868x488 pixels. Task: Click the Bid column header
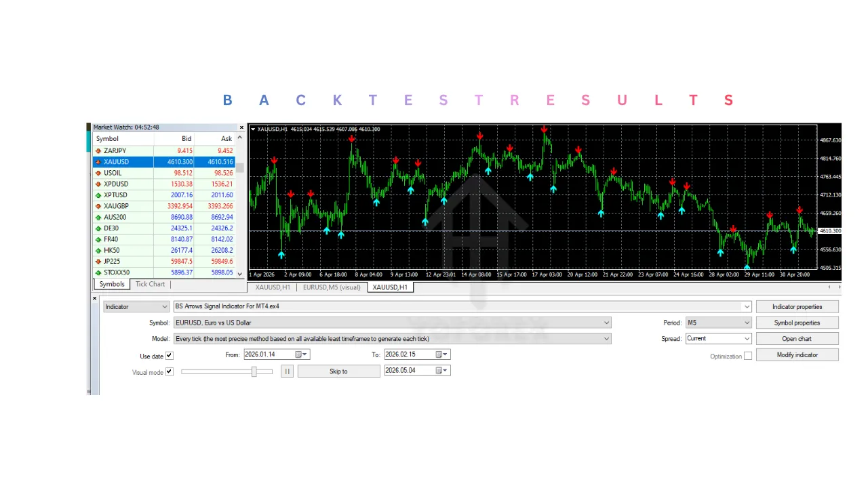(174, 139)
